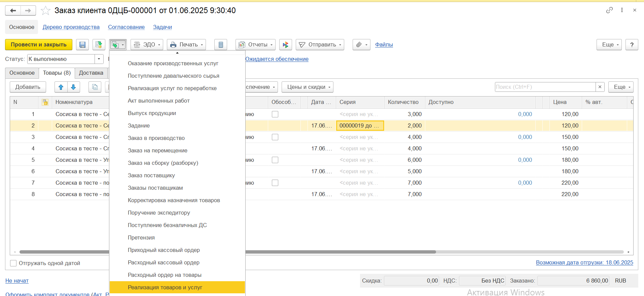The width and height of the screenshot is (644, 296).
Task: Click the table search input field
Action: (545, 87)
